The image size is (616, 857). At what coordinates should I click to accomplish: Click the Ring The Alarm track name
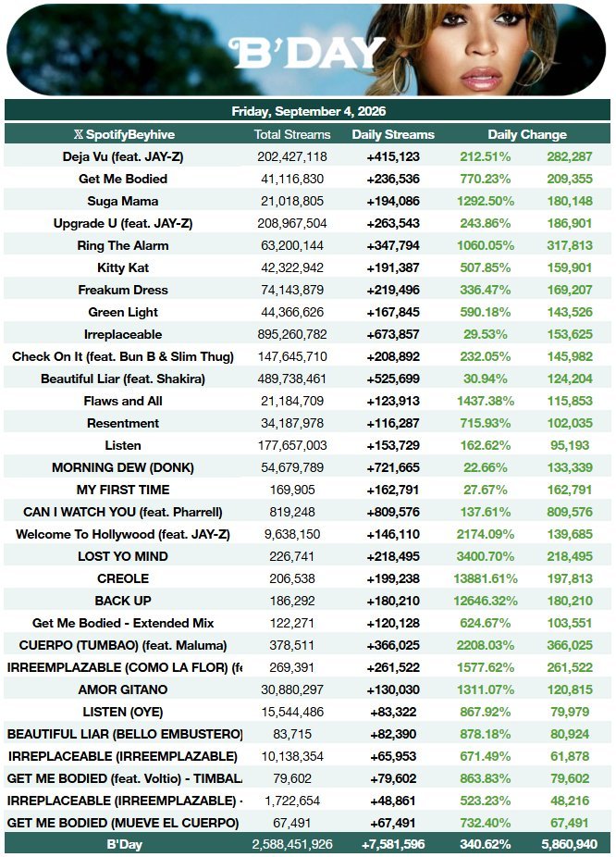pyautogui.click(x=123, y=245)
